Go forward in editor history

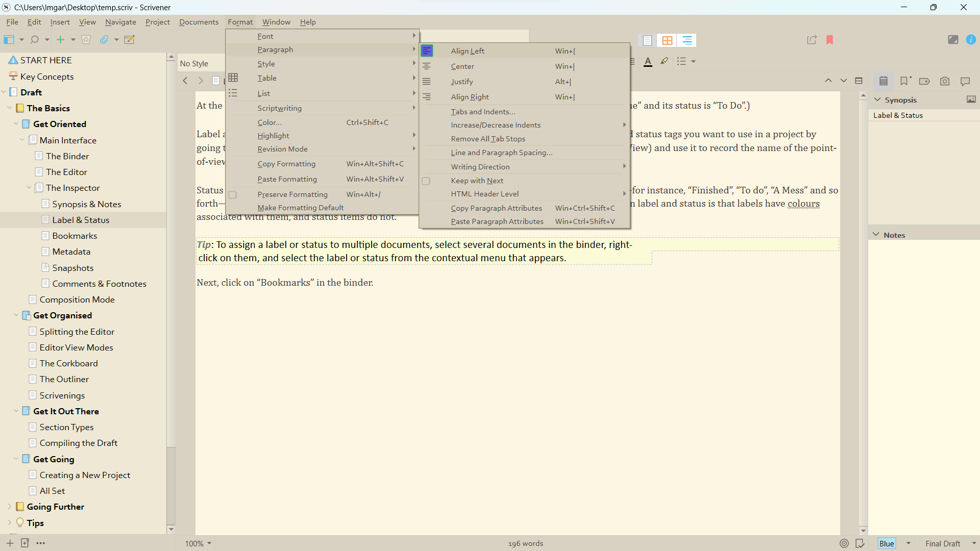[x=201, y=81]
